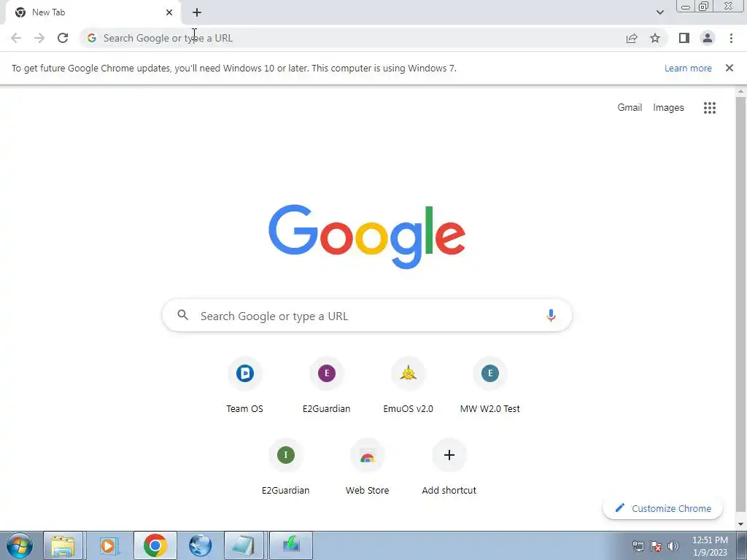Open green arrow taskbar app
Viewport: 747px width, 560px height.
(291, 545)
